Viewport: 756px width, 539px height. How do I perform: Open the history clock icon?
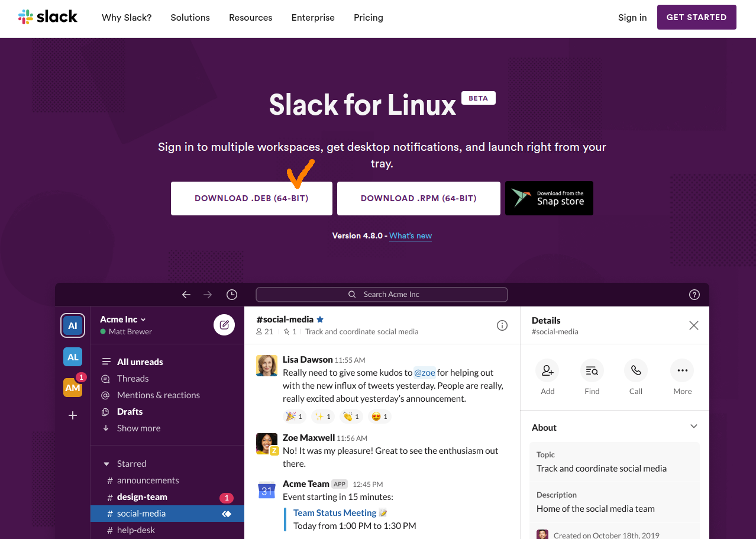coord(232,294)
